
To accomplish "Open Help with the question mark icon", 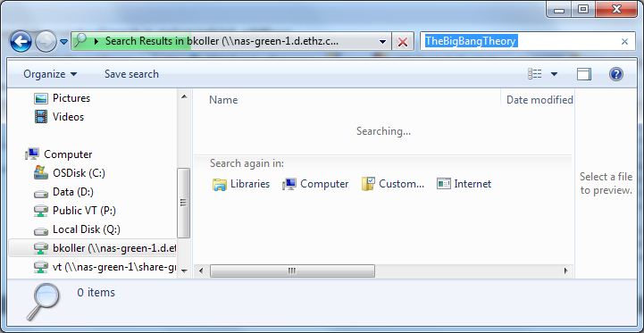I will point(616,74).
